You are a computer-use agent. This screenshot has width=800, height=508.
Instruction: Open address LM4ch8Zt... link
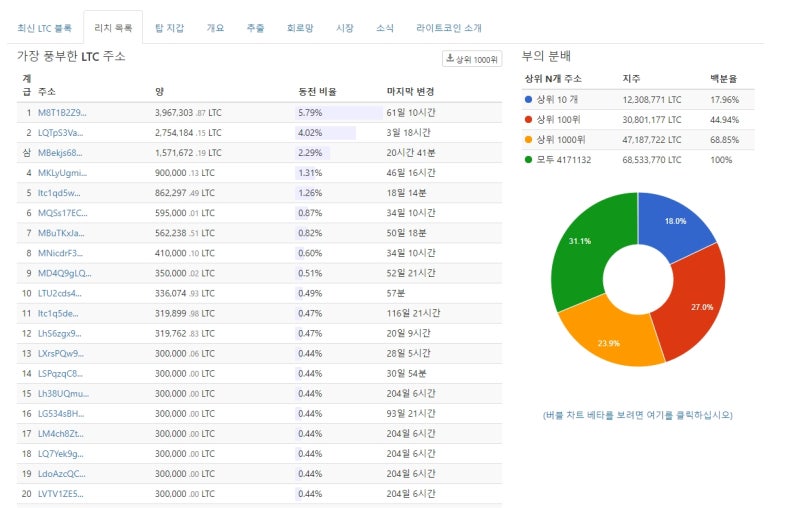coord(61,434)
